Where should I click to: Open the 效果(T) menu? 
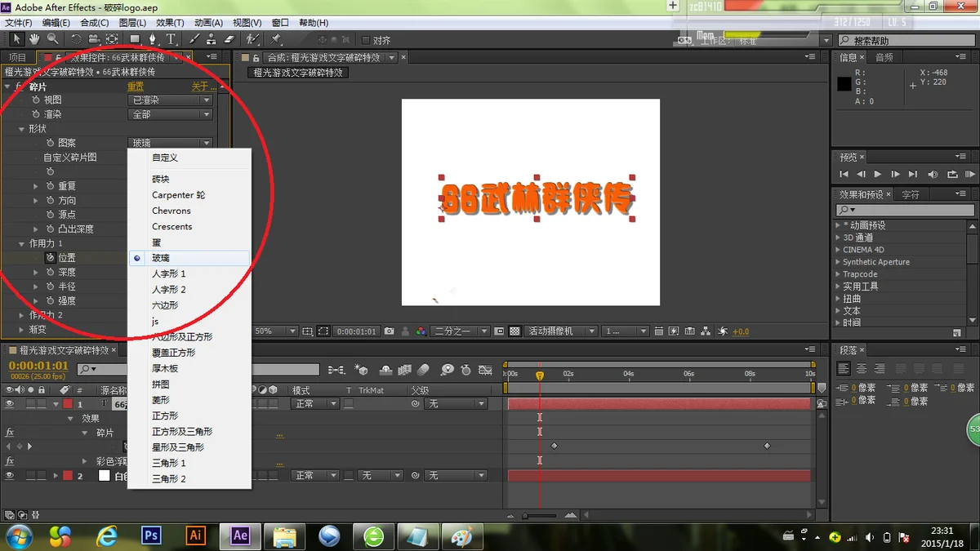[170, 23]
